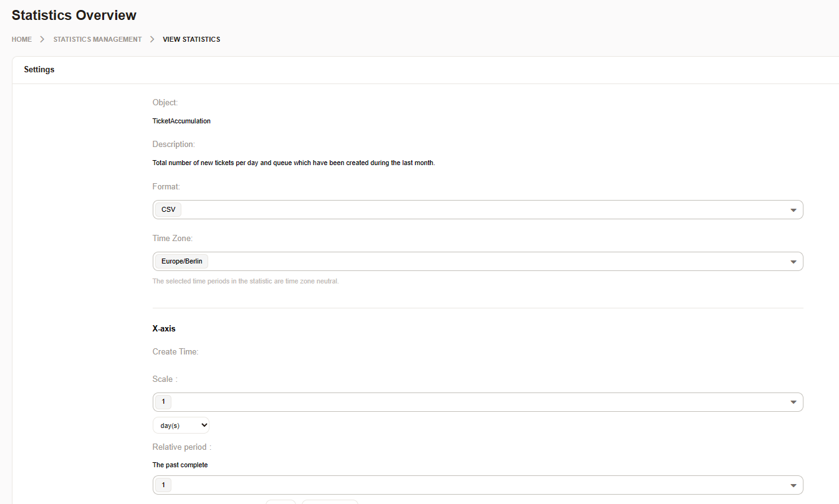Click the Statistics Overview page title
The height and width of the screenshot is (504, 839).
click(x=74, y=16)
